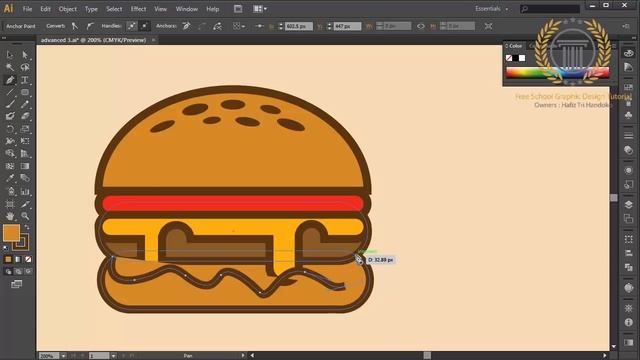Hide handles for multiple selected anchor points

[144, 26]
